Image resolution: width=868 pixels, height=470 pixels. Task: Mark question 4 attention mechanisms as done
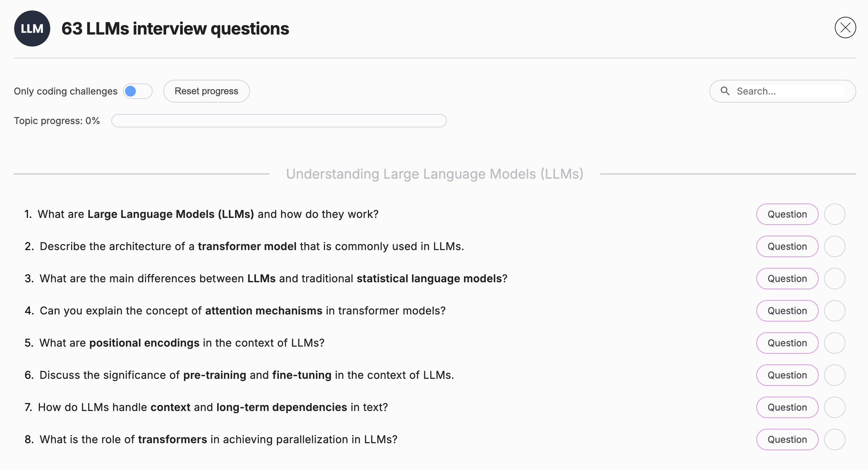[x=835, y=311]
